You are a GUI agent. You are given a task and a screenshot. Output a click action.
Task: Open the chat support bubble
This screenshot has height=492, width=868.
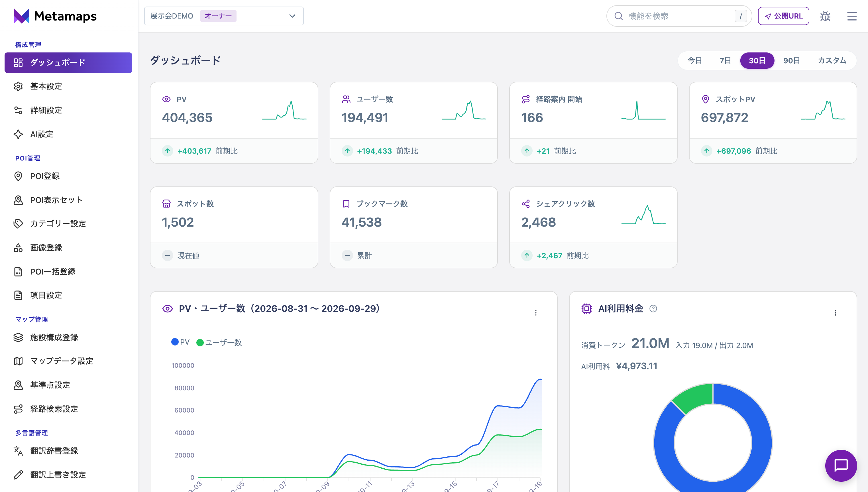[x=841, y=465]
